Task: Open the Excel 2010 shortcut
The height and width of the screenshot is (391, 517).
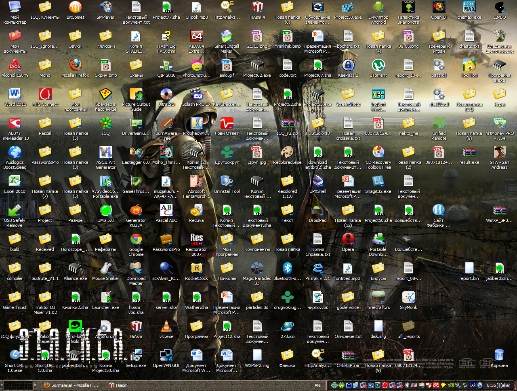Action: click(x=14, y=181)
